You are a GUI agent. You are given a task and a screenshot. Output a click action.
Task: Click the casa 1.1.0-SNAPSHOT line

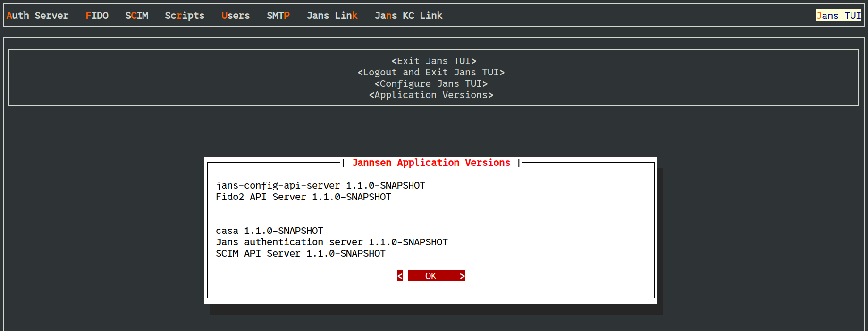(x=269, y=231)
